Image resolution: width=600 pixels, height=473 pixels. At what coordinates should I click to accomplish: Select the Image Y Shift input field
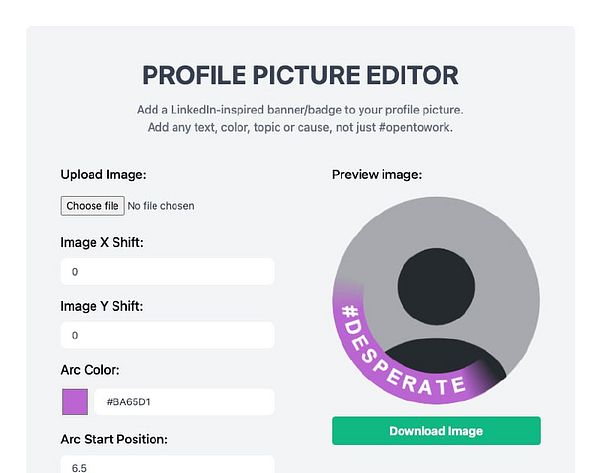click(167, 335)
